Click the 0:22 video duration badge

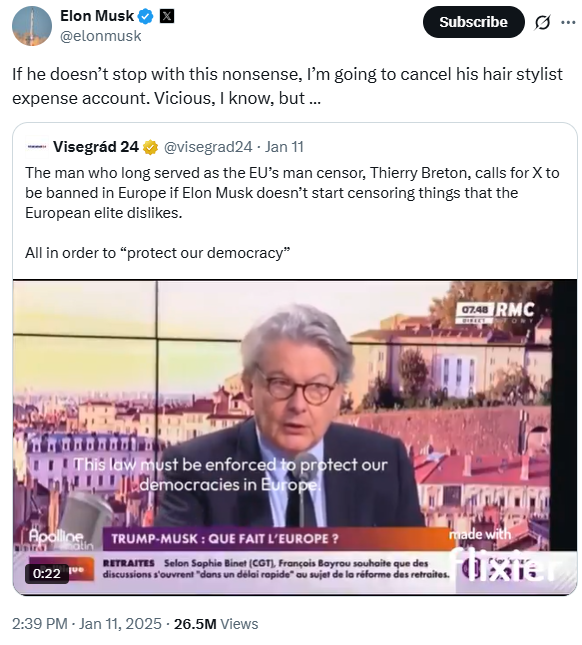pos(46,573)
